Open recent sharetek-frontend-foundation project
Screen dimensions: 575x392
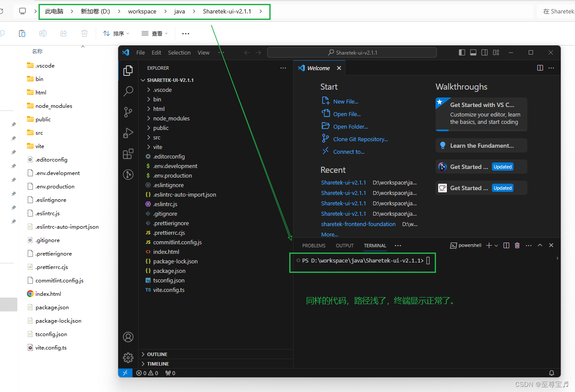click(x=359, y=224)
